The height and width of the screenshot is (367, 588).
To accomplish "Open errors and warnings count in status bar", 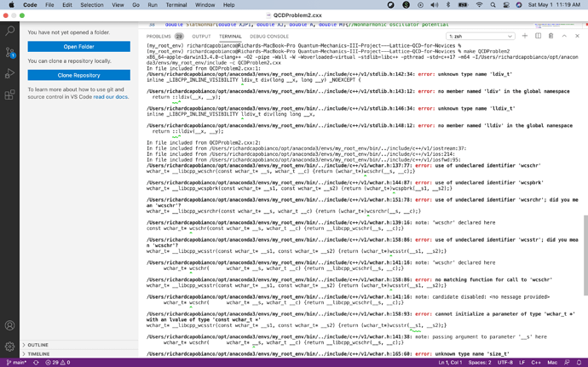I will [x=58, y=363].
